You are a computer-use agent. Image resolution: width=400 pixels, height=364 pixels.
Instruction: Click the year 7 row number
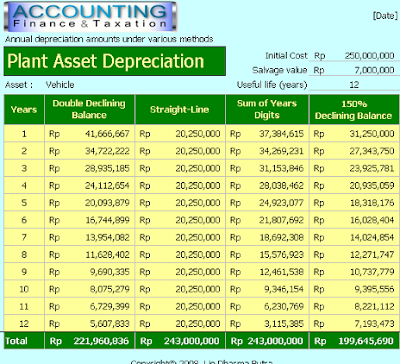point(24,237)
